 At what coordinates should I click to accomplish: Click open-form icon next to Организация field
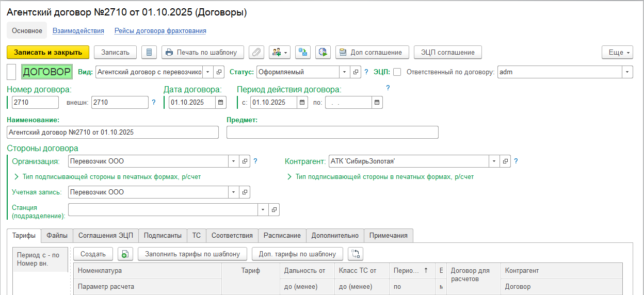(245, 161)
